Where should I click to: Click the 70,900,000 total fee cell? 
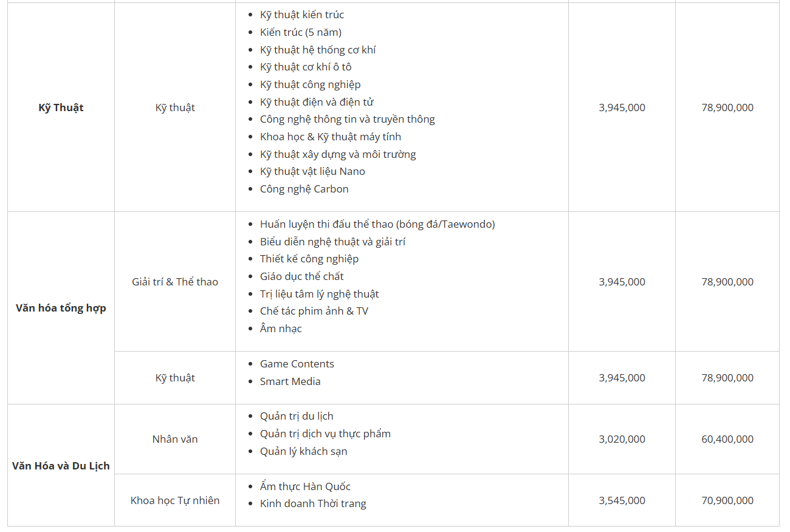(x=727, y=500)
